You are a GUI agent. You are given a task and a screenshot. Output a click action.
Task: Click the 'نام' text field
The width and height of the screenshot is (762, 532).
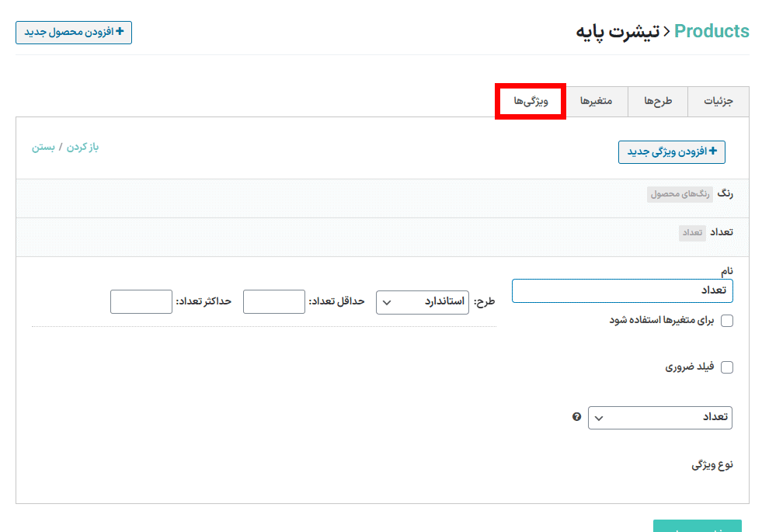[x=622, y=291]
